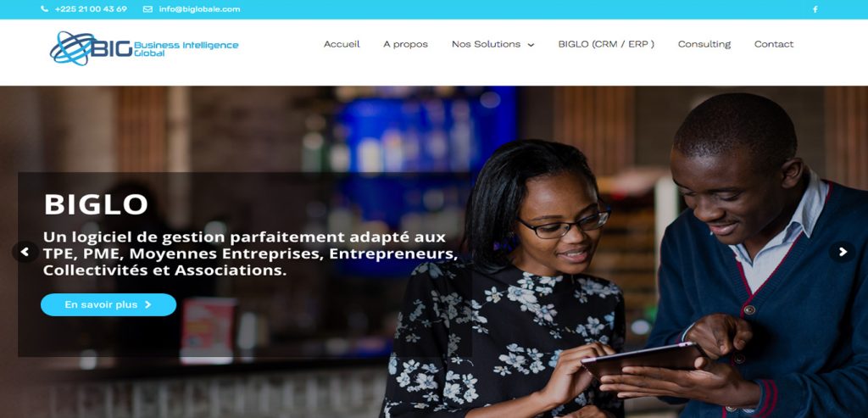Screen dimensions: 868x418
Task: Navigate to the Contact page
Action: click(774, 44)
